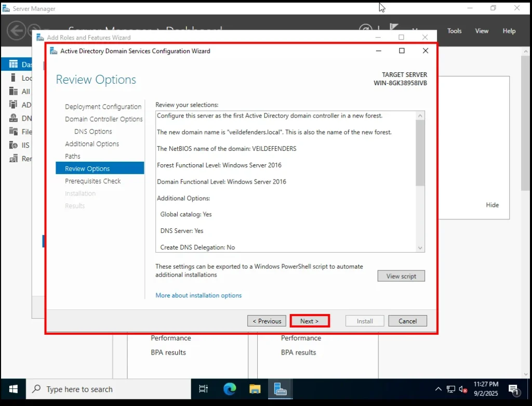Image resolution: width=532 pixels, height=406 pixels.
Task: Click the Next button in the wizard
Action: coord(310,321)
